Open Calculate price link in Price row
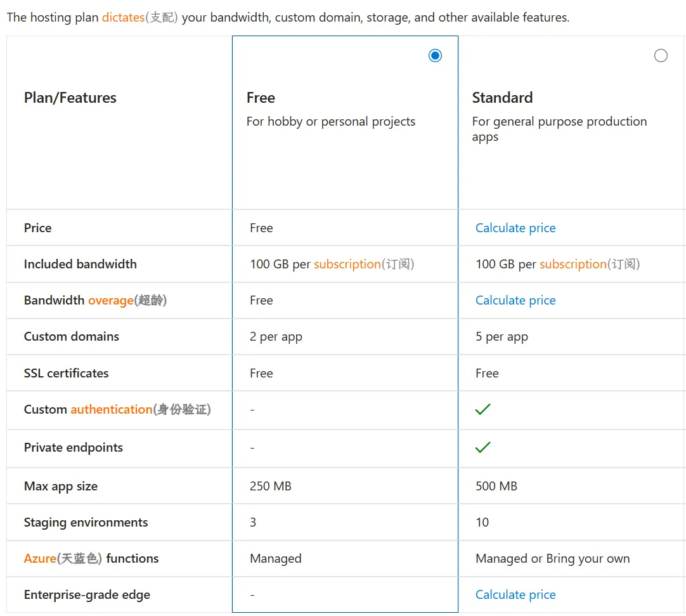The image size is (686, 616). (x=515, y=228)
